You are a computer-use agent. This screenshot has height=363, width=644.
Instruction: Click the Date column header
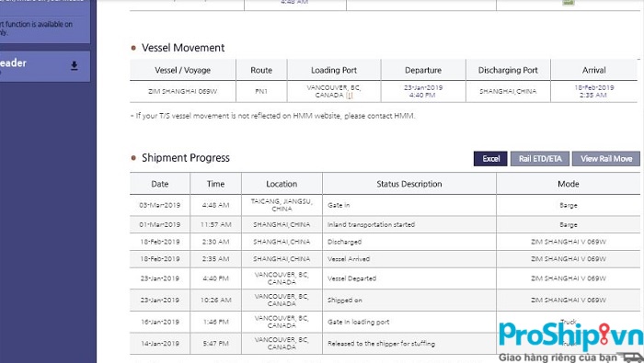(x=160, y=184)
